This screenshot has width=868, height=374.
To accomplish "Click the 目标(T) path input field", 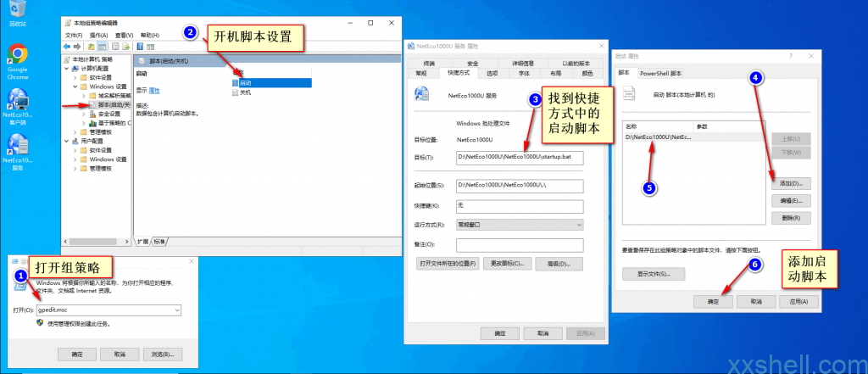I will click(520, 158).
